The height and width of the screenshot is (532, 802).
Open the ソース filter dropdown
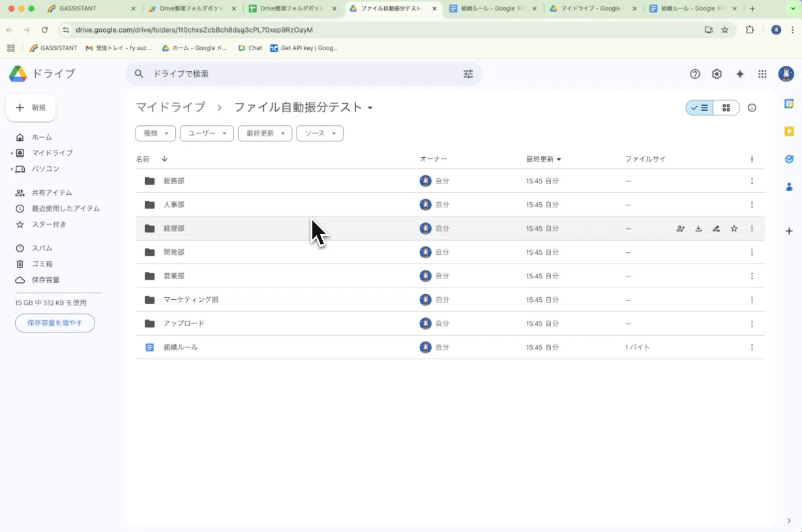point(319,134)
